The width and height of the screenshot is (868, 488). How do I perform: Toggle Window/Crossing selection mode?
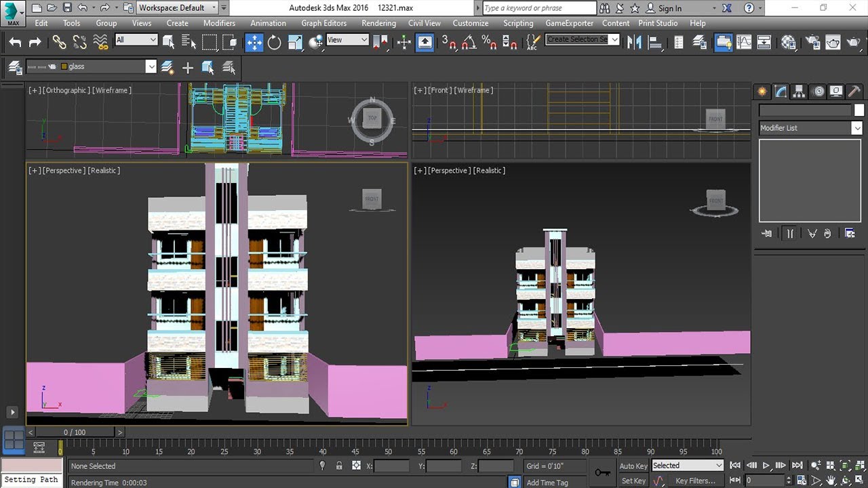click(x=230, y=42)
